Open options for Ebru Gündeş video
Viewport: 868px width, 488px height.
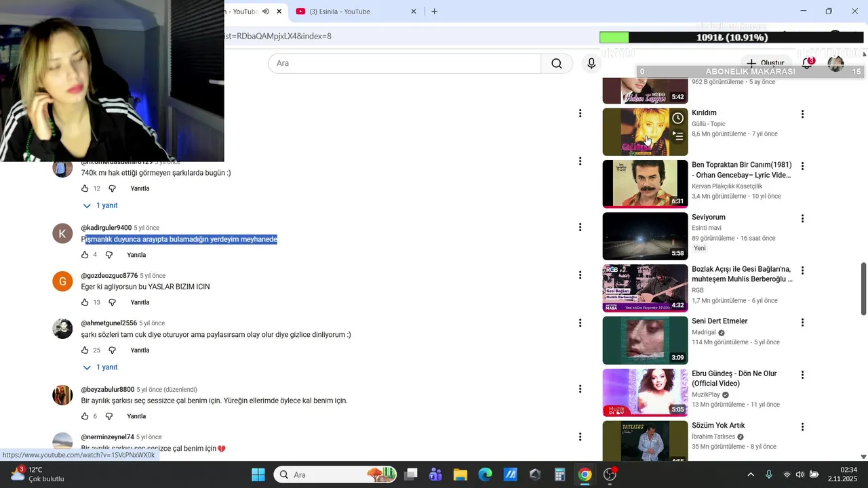[x=802, y=374]
